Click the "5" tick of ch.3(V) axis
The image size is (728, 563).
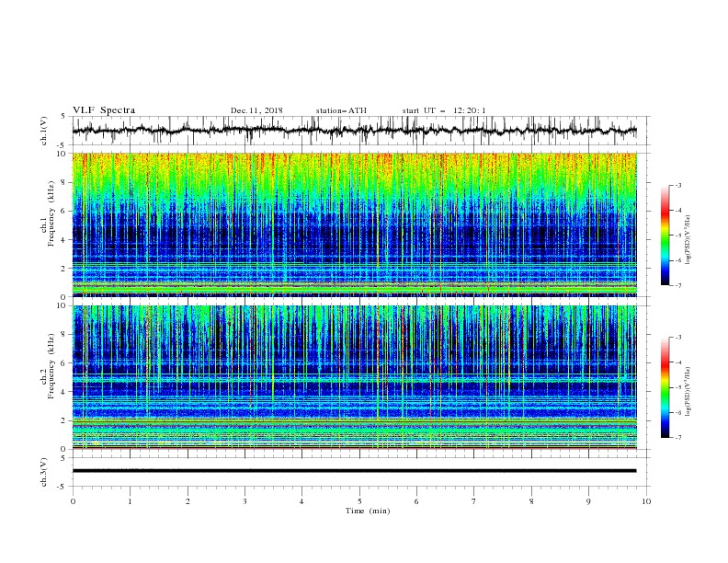pos(64,457)
